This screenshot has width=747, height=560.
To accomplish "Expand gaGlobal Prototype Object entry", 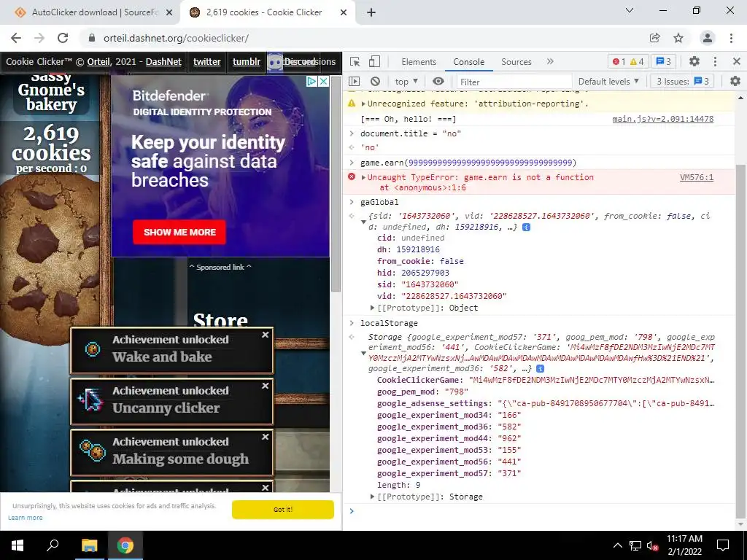I will coord(373,308).
